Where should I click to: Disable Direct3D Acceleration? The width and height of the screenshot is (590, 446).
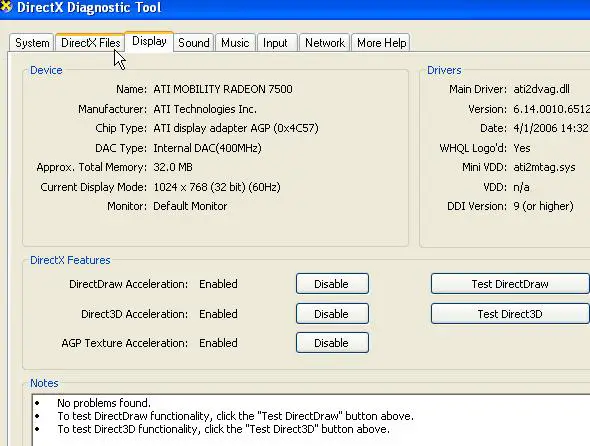tap(332, 314)
